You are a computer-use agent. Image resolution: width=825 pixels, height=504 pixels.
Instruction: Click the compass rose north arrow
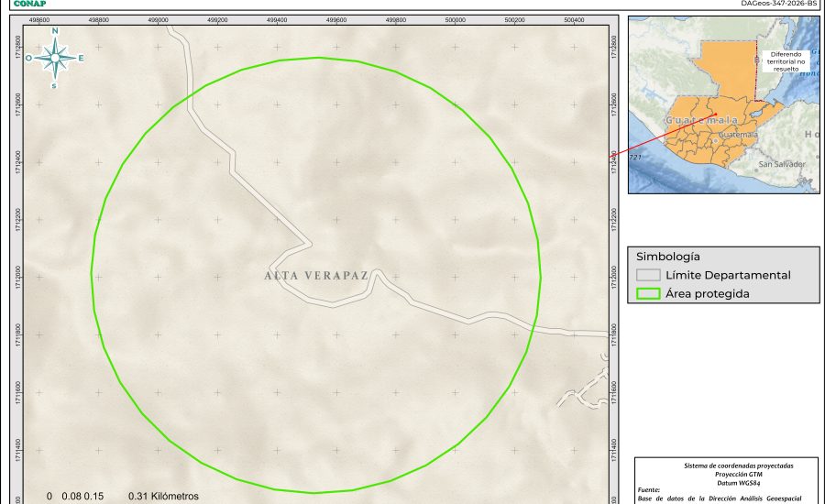pyautogui.click(x=55, y=58)
